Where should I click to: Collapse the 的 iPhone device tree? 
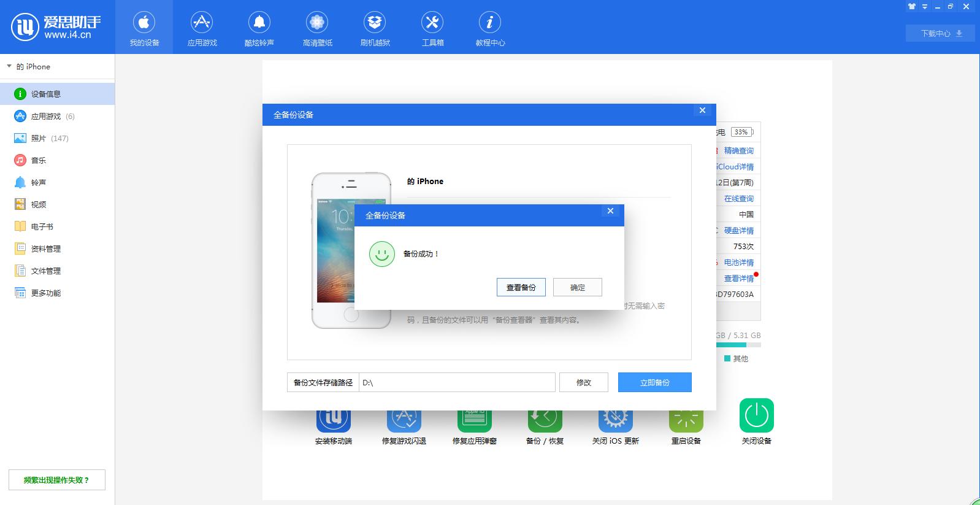9,66
